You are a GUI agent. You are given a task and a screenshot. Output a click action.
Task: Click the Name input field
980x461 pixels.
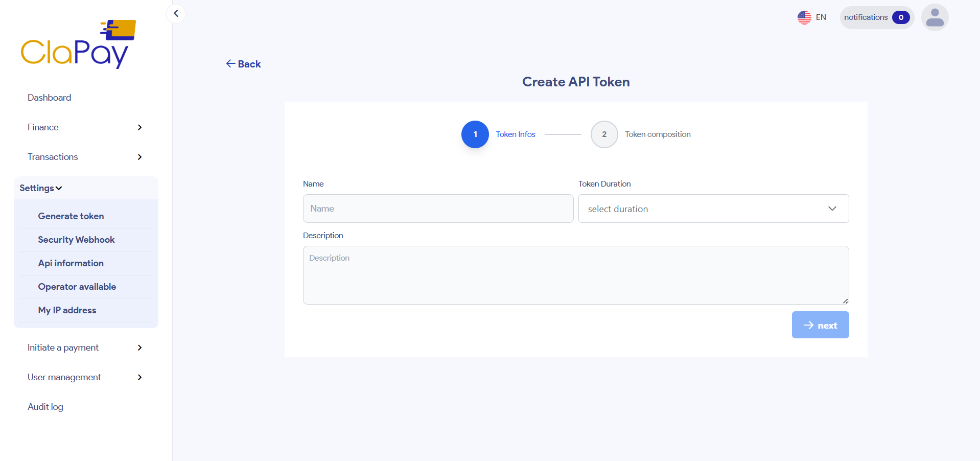click(437, 209)
